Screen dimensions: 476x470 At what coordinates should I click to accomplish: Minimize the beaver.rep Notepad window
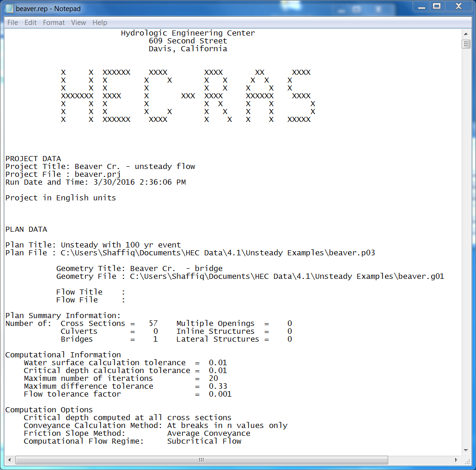click(421, 6)
